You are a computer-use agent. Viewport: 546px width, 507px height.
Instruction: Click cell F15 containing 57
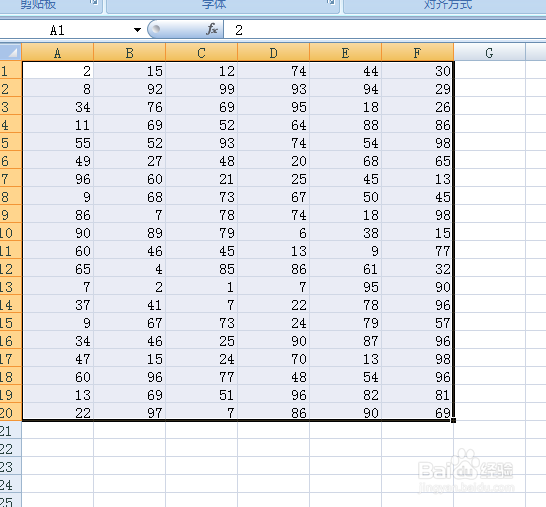[x=418, y=323]
